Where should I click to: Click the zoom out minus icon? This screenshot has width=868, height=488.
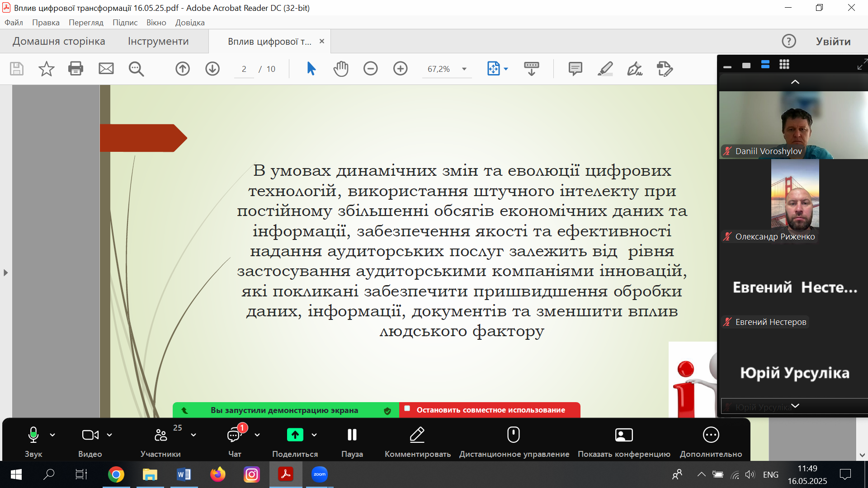click(370, 69)
